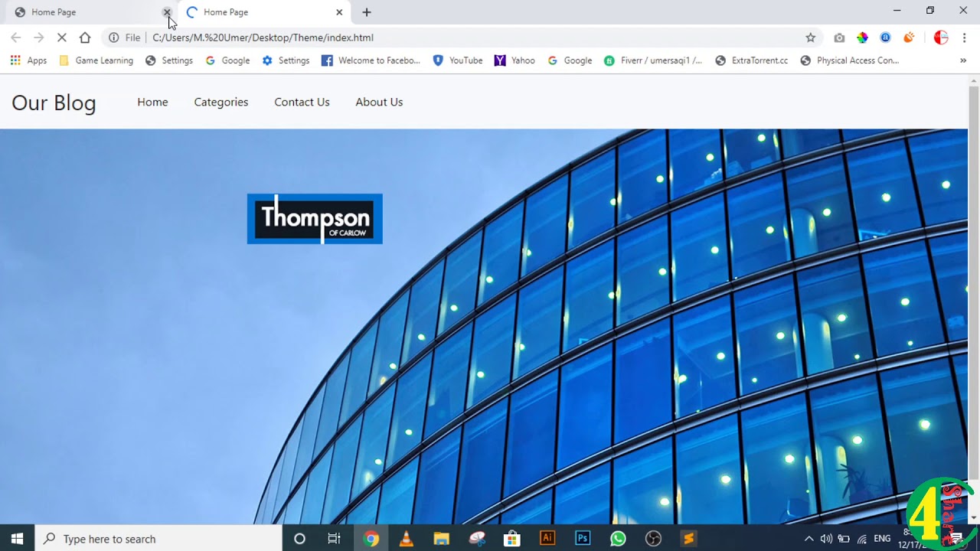Open Task View on taskbar
Image resolution: width=980 pixels, height=551 pixels.
(x=335, y=539)
